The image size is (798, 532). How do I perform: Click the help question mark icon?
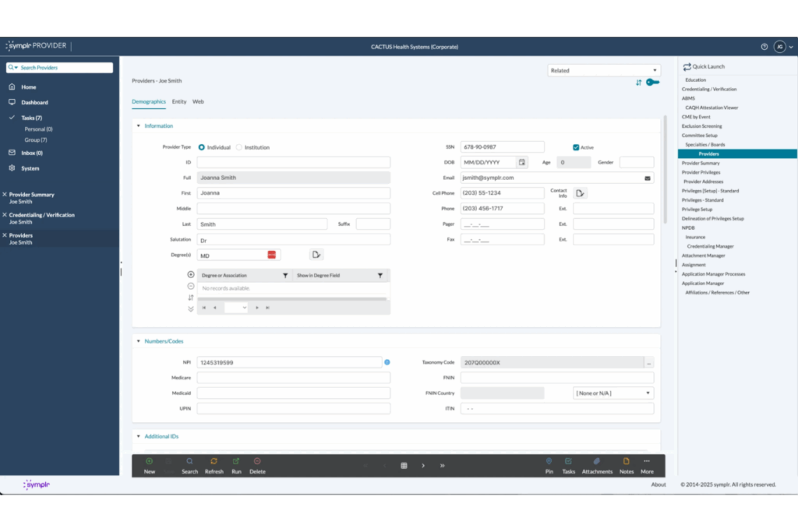pyautogui.click(x=764, y=47)
